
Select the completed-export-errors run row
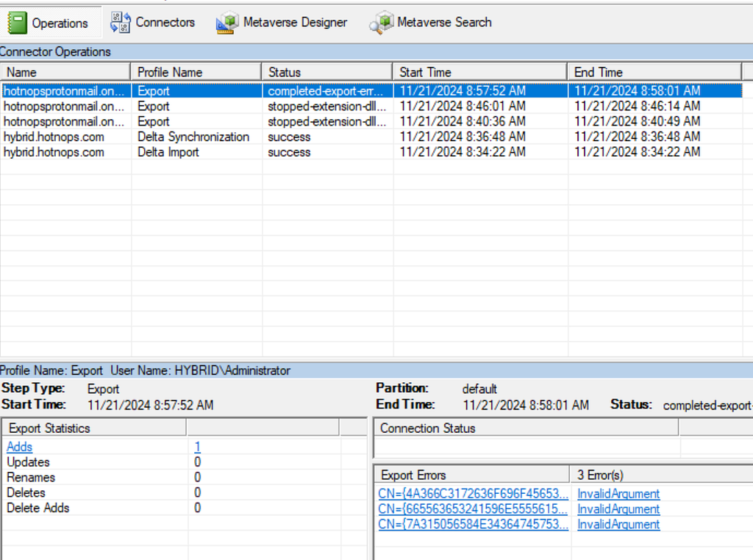pyautogui.click(x=325, y=91)
